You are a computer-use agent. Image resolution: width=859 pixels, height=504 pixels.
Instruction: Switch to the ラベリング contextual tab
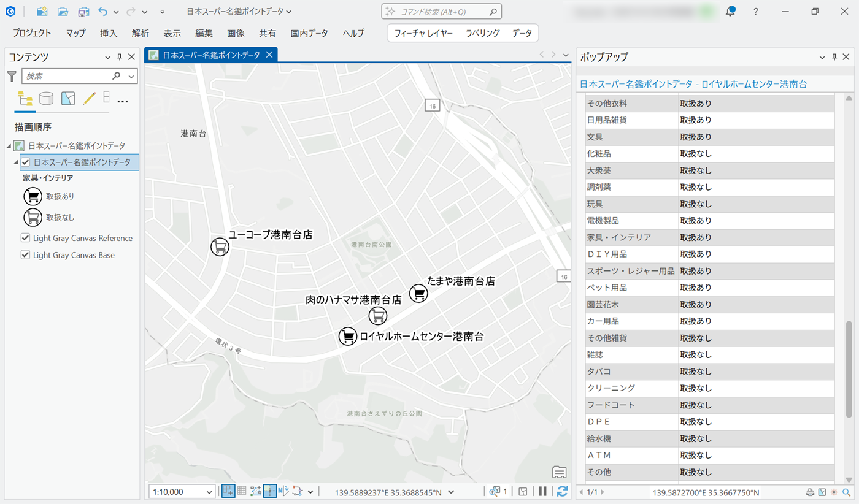[482, 34]
